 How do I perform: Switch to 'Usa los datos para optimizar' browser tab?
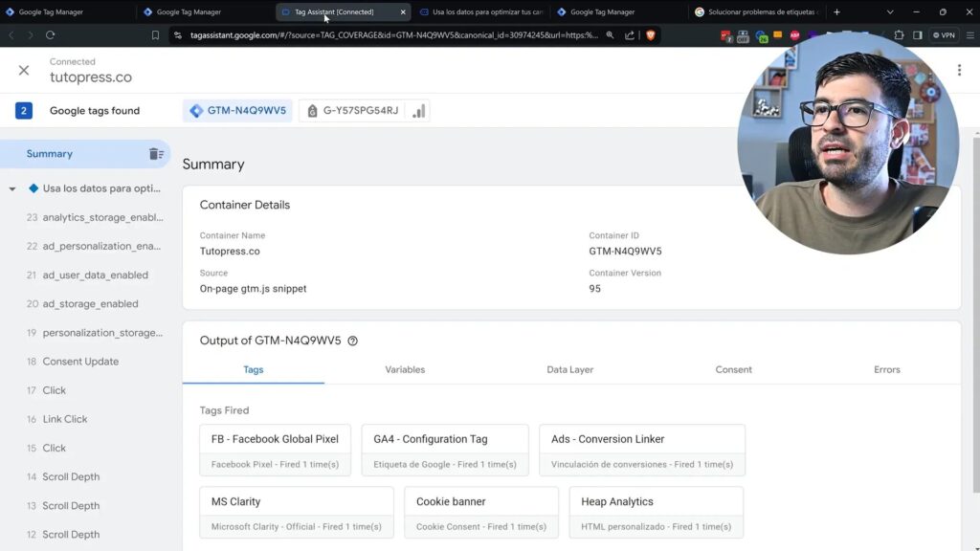[481, 11]
